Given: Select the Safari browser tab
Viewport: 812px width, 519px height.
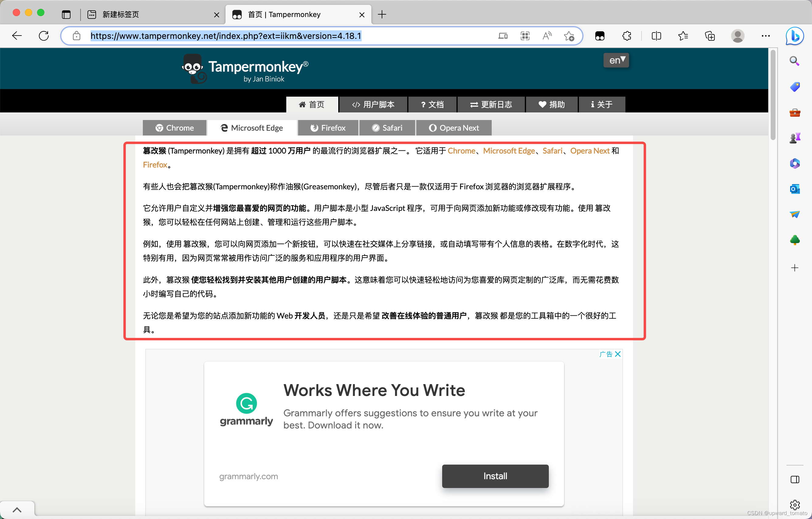Looking at the screenshot, I should pyautogui.click(x=387, y=128).
